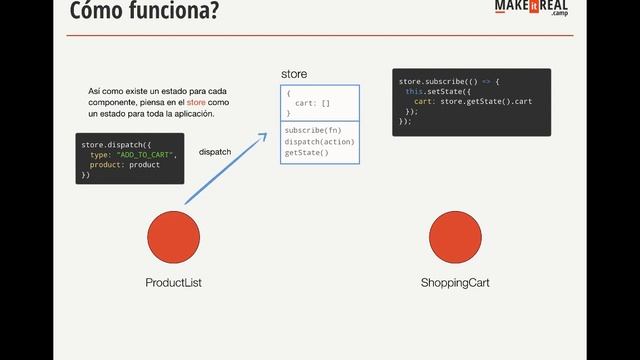
Task: Click 'getState()' in the store box
Action: click(307, 153)
